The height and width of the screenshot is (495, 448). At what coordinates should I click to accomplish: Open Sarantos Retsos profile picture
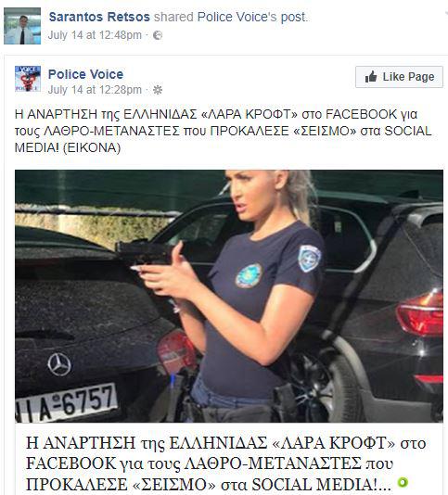point(22,26)
